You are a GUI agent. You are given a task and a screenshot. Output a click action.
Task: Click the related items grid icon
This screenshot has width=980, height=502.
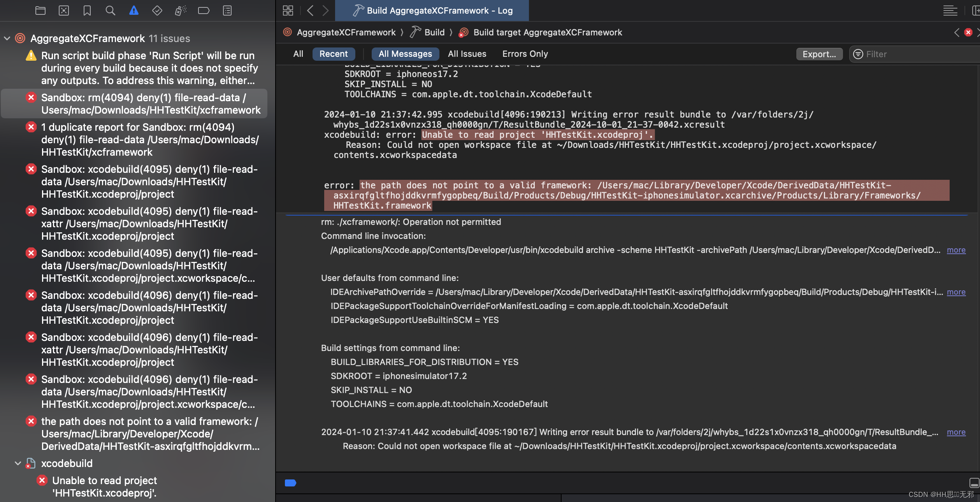(288, 11)
